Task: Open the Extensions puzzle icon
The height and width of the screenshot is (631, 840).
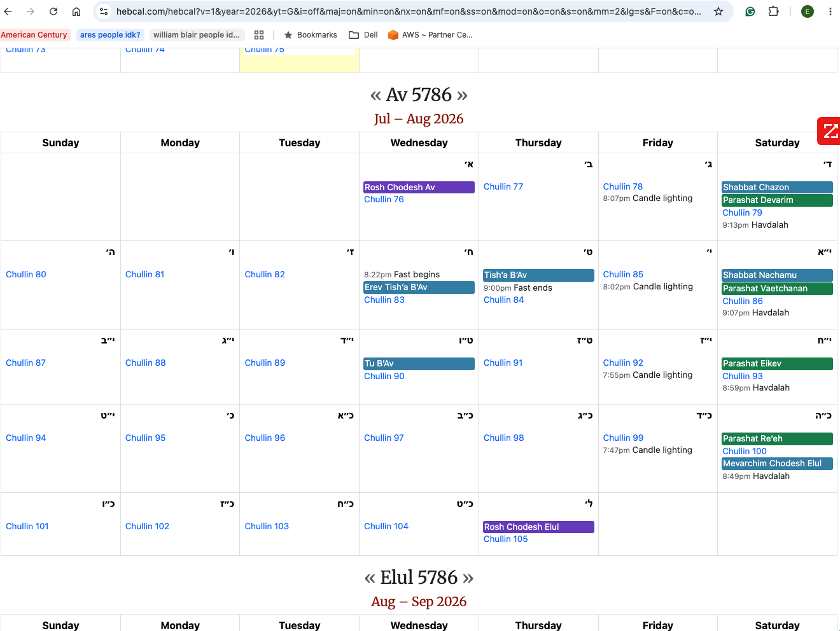Action: (774, 11)
